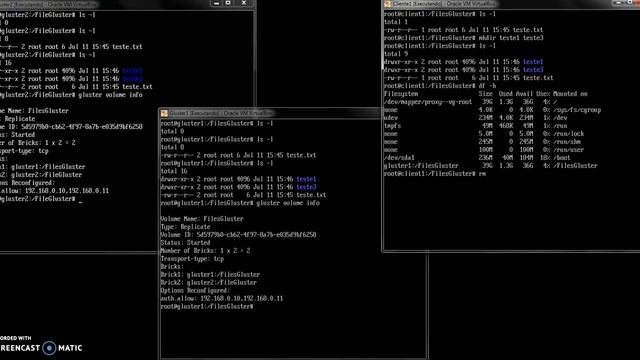This screenshot has height=360, width=640.
Task: Click "/dev/sda1" filesystem in Cliente1 window
Action: 399,158
